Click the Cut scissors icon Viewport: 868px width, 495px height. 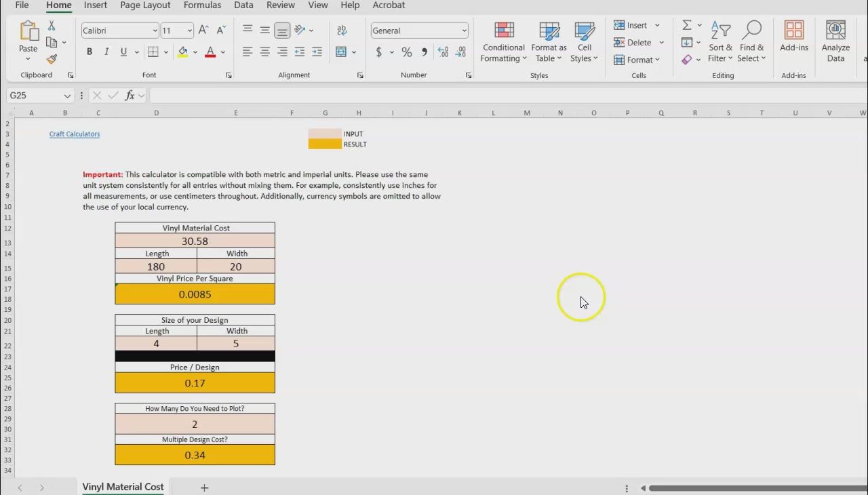pyautogui.click(x=52, y=26)
